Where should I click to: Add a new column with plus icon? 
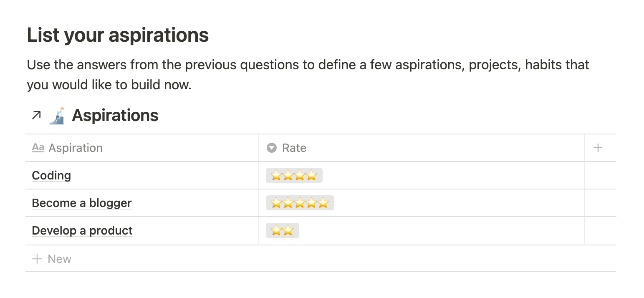coord(598,148)
